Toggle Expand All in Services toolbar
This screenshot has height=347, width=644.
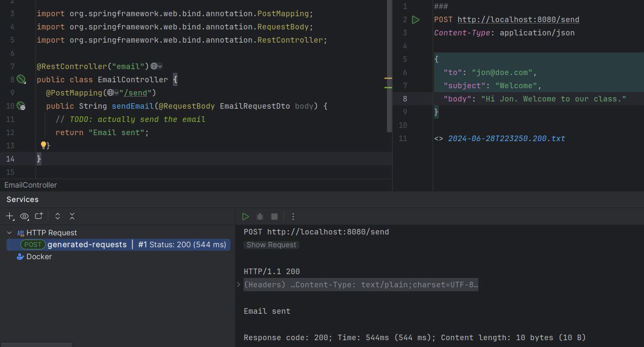(57, 216)
